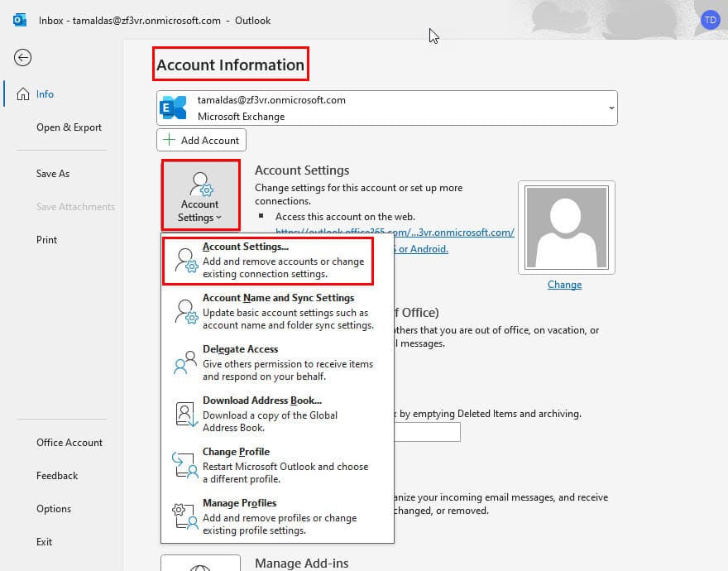Click the profile photo placeholder
The width and height of the screenshot is (728, 571).
pos(566,228)
